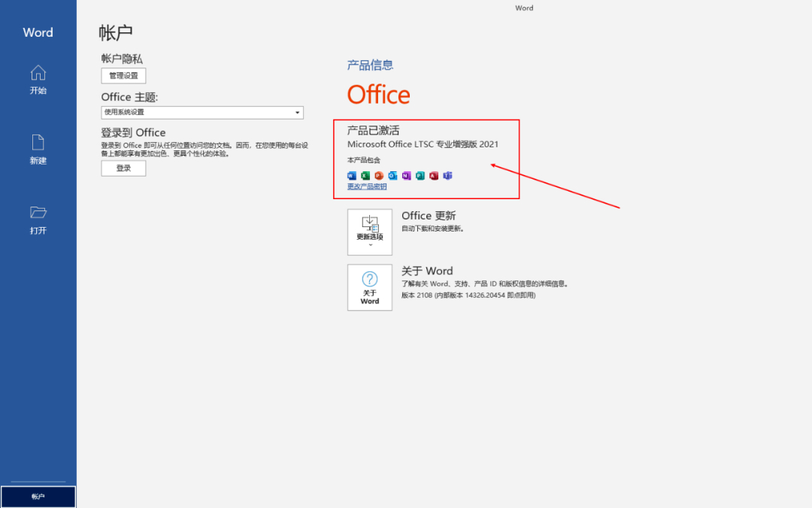812x508 pixels.
Task: Open the 开始 home page in sidebar
Action: [38, 80]
